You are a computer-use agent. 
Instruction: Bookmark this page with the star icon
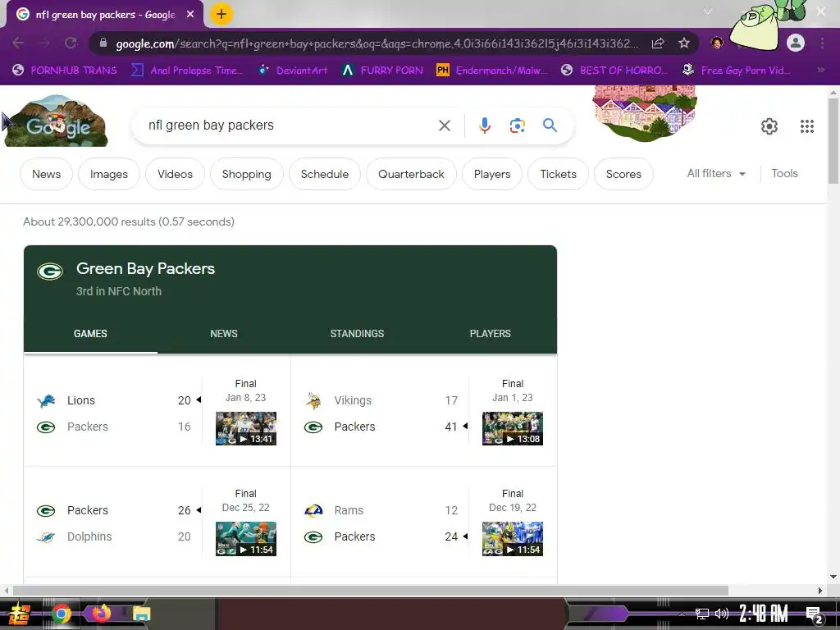pos(683,43)
